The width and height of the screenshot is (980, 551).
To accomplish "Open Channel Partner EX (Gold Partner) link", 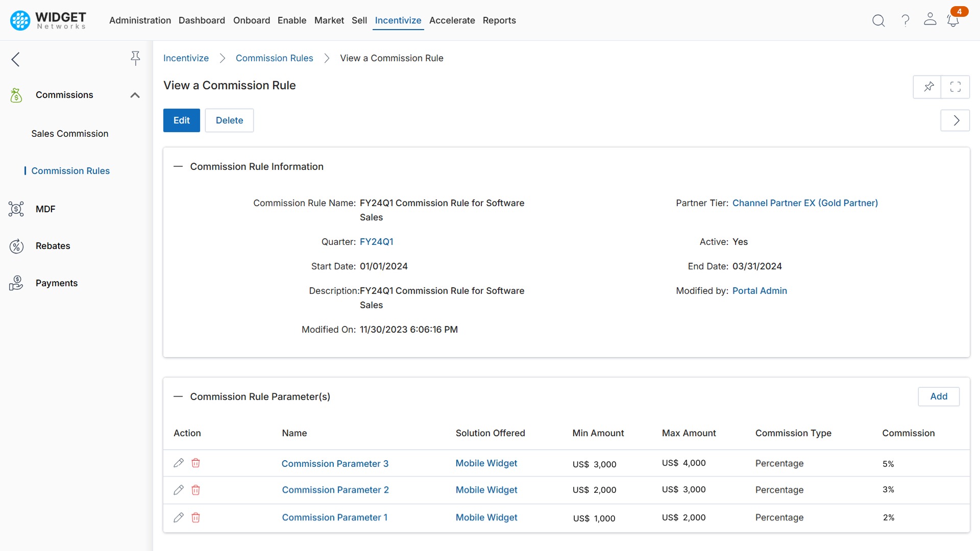I will click(x=805, y=203).
